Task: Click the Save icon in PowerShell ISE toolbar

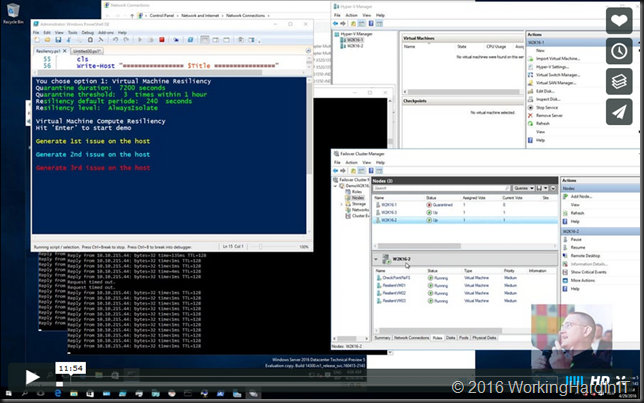Action: (x=58, y=40)
